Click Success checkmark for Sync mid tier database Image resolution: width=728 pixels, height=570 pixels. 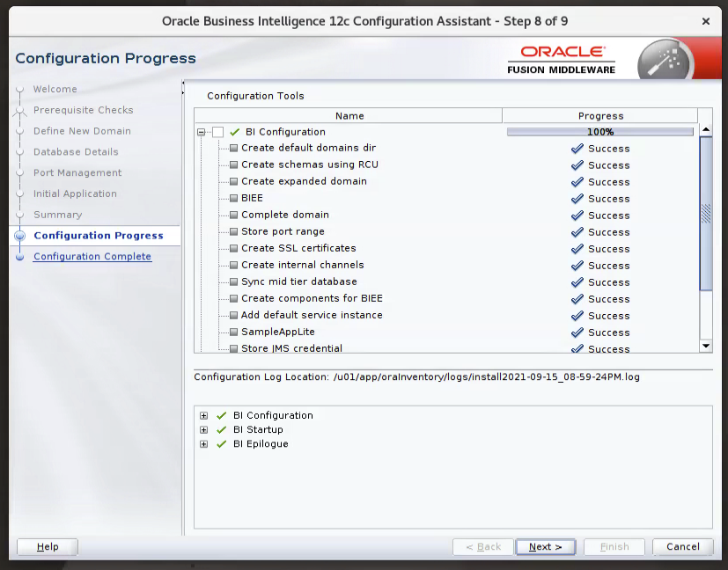click(x=577, y=282)
